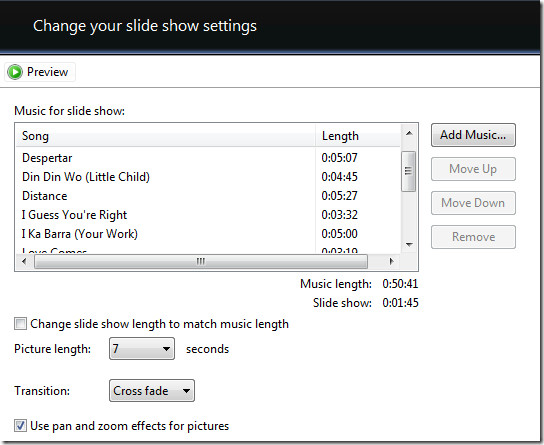This screenshot has height=445, width=544.
Task: Click the green Preview play icon
Action: (x=15, y=72)
